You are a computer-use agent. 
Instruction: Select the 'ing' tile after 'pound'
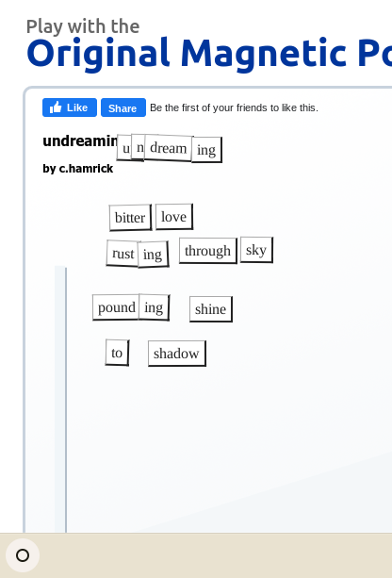tap(154, 307)
